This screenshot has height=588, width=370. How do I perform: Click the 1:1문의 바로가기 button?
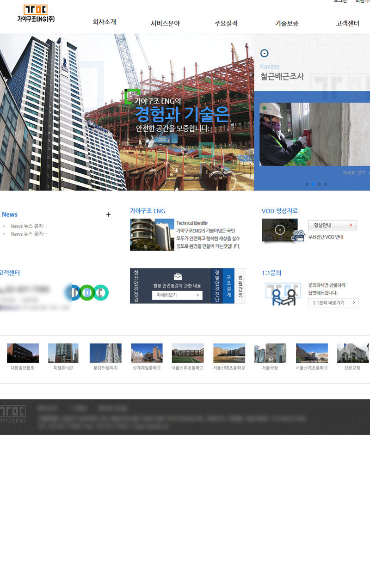(x=333, y=303)
